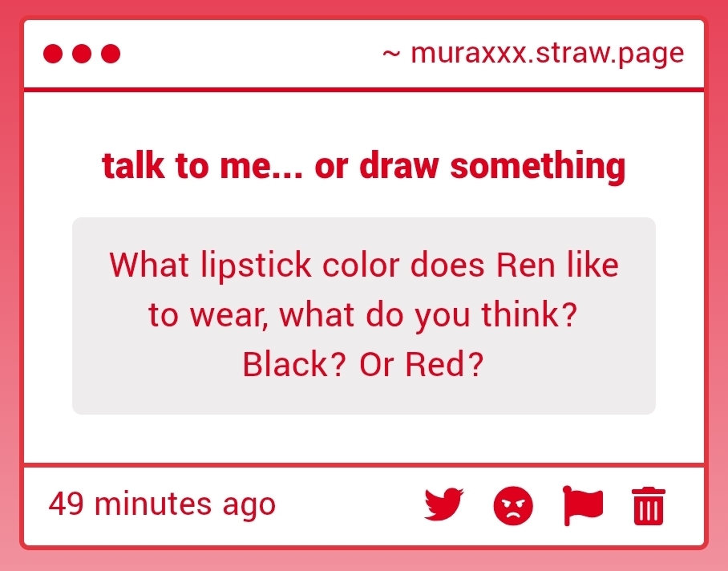Click the angry face icon
The image size is (728, 571).
(x=513, y=506)
